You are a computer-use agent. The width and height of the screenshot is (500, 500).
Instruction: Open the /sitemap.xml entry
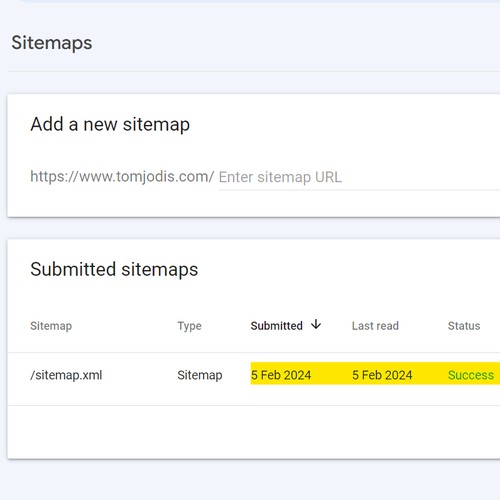point(66,375)
